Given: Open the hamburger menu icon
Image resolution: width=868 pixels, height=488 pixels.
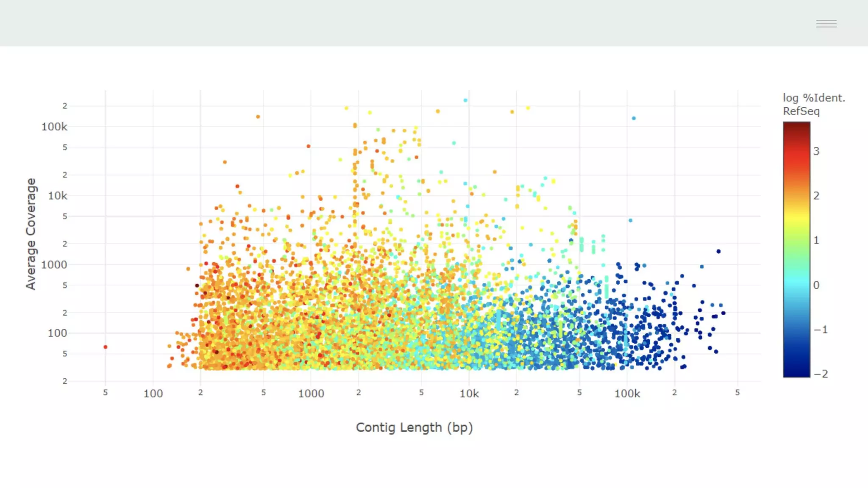Looking at the screenshot, I should (826, 24).
